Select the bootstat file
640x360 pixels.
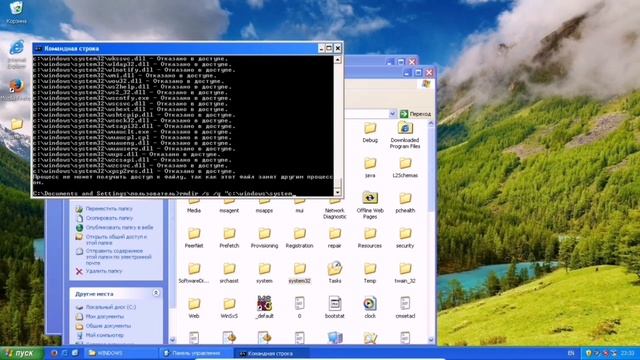click(334, 307)
